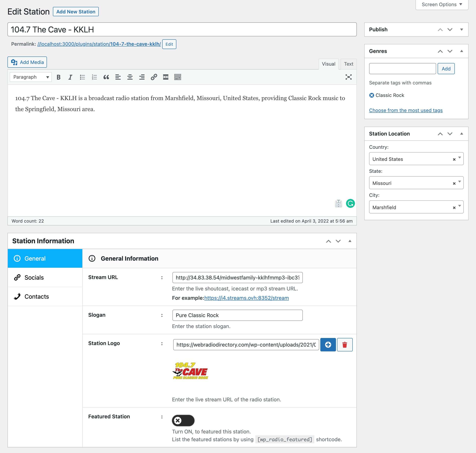Insert a bulleted list

[82, 77]
